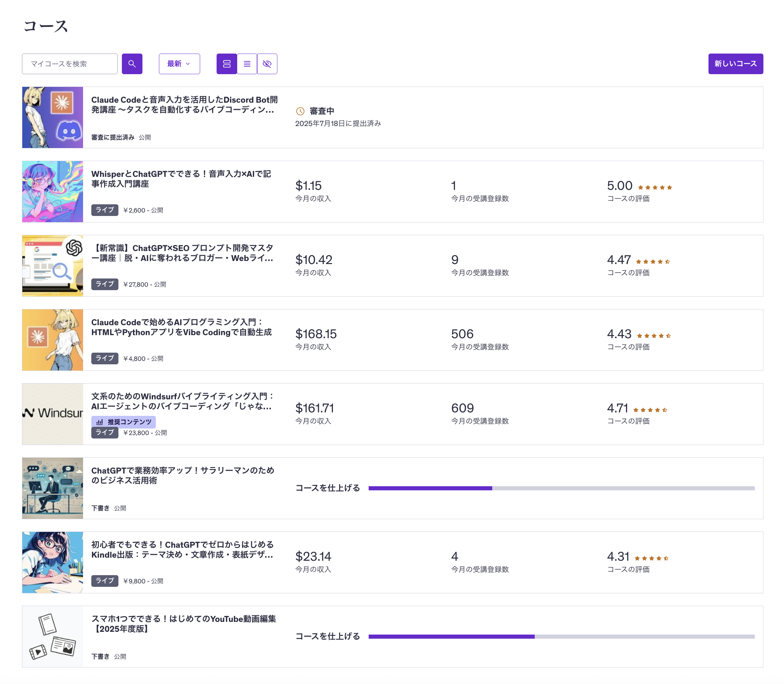Click コースを仕上げる for the YouTube editing course
The image size is (784, 684).
click(x=327, y=636)
